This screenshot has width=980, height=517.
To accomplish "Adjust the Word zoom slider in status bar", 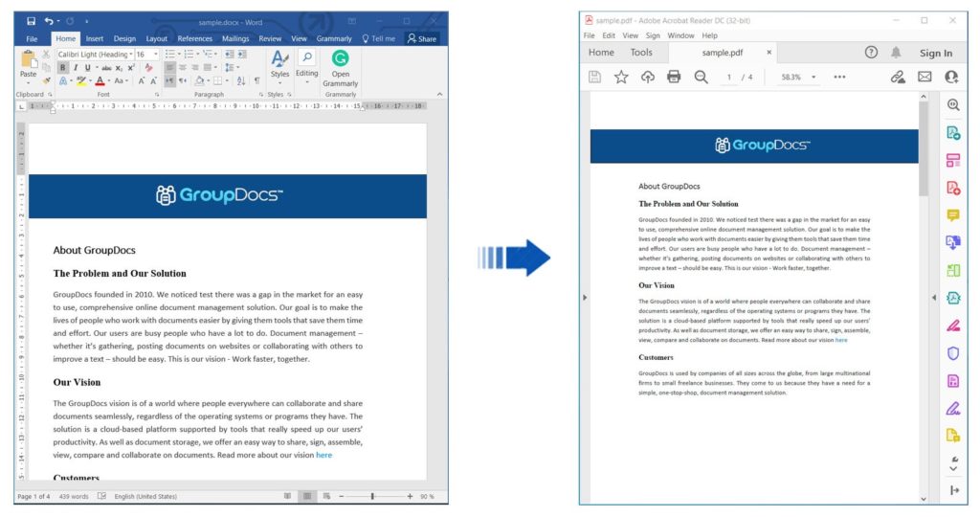I will point(372,496).
